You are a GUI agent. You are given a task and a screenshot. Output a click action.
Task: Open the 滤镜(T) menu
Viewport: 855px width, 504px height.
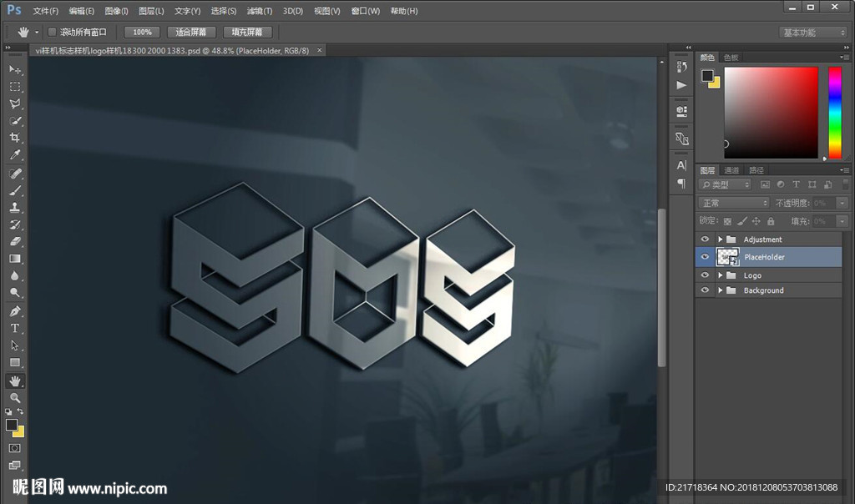[x=260, y=11]
